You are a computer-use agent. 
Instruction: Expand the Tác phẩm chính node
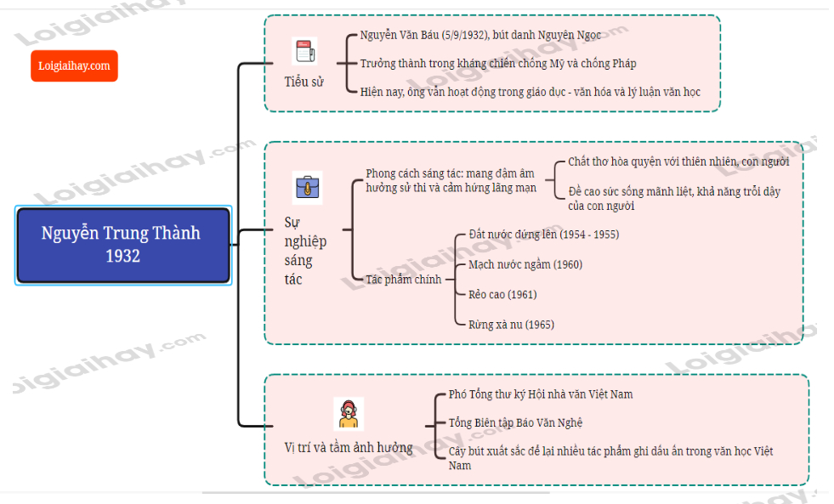403,279
